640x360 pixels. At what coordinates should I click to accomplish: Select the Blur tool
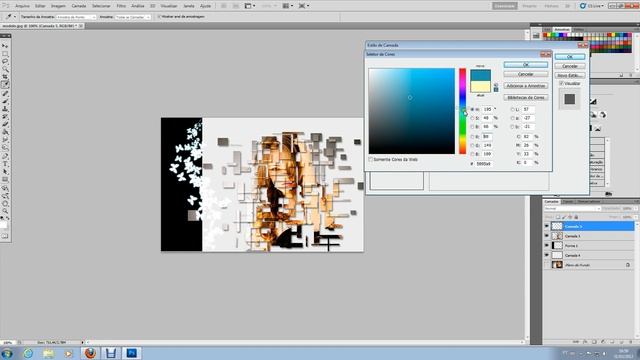pyautogui.click(x=5, y=140)
